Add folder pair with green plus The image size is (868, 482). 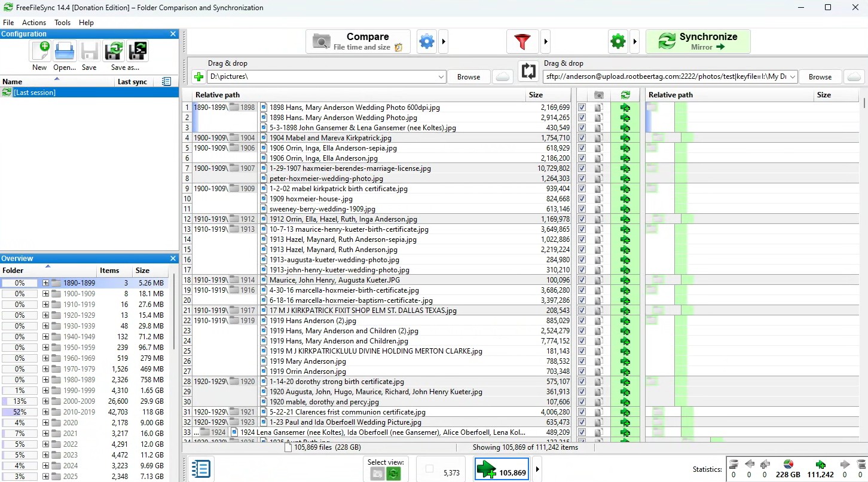pyautogui.click(x=198, y=77)
